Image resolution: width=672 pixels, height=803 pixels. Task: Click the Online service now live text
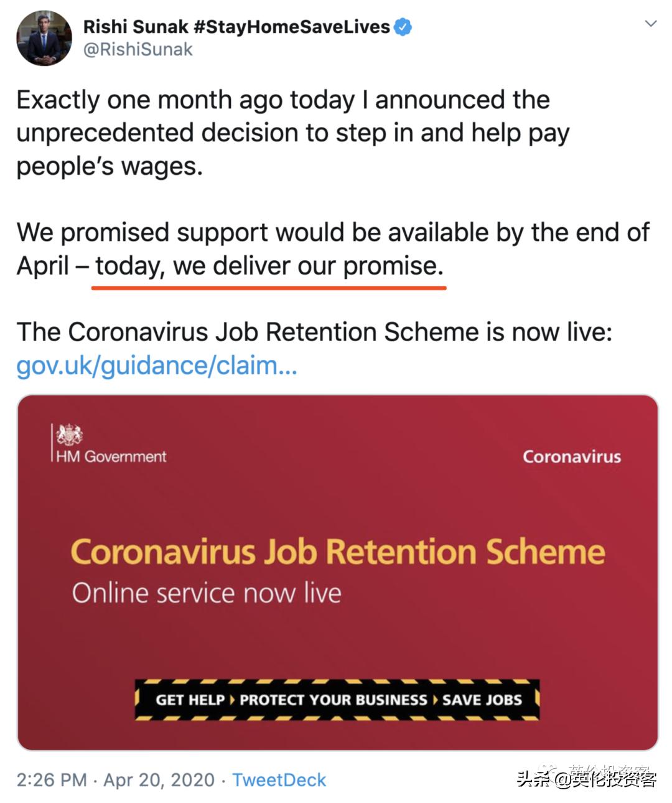(x=207, y=593)
